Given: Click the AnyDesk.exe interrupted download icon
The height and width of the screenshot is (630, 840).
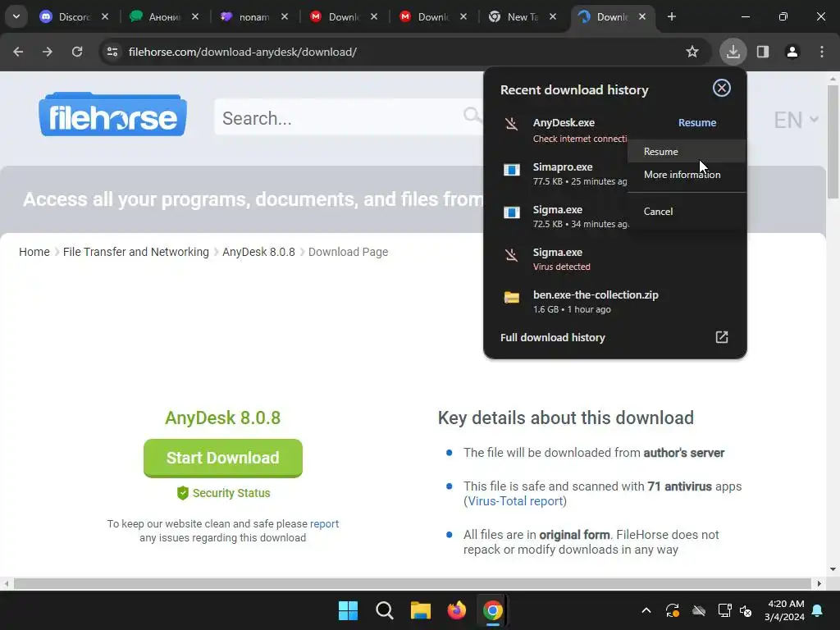Looking at the screenshot, I should (x=512, y=124).
